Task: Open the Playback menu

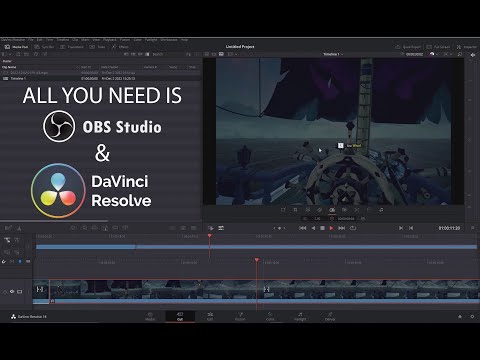Action: 110,40
